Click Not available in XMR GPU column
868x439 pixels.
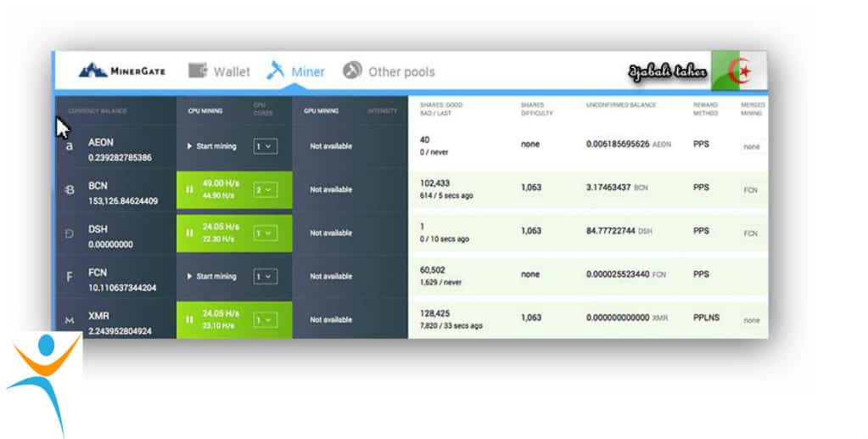[x=330, y=320]
